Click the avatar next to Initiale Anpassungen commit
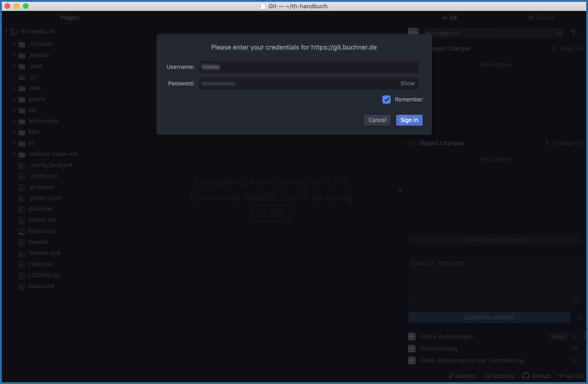 coord(412,337)
